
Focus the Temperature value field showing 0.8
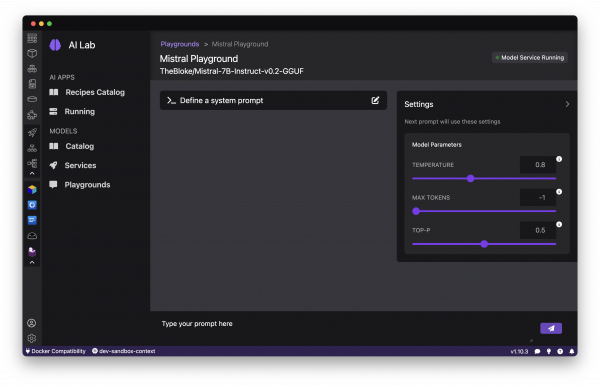coord(538,165)
